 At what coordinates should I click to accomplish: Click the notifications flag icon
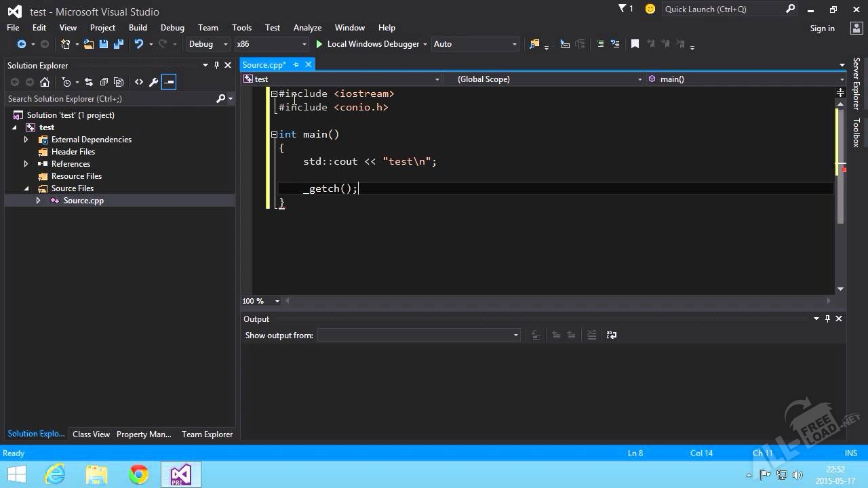tap(623, 9)
